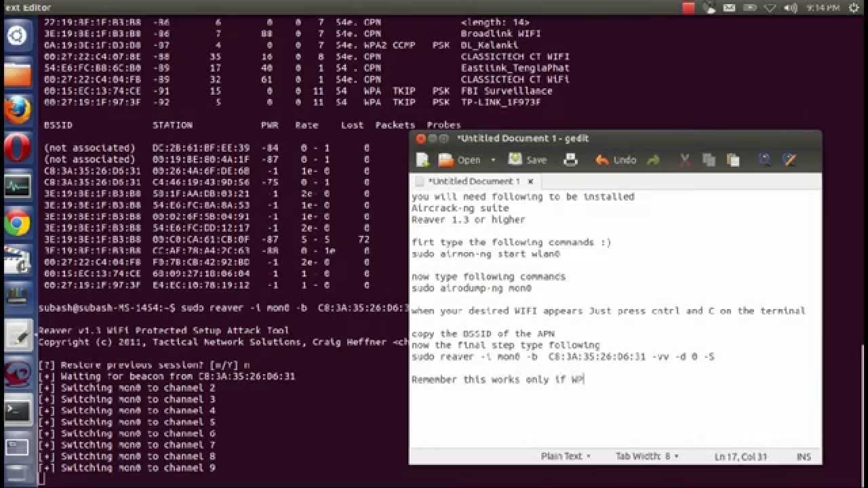
Task: Change the Tab Width setting
Action: [x=645, y=456]
